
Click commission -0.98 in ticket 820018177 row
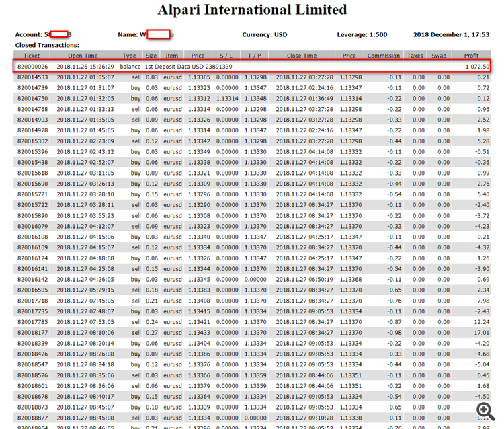coord(394,333)
